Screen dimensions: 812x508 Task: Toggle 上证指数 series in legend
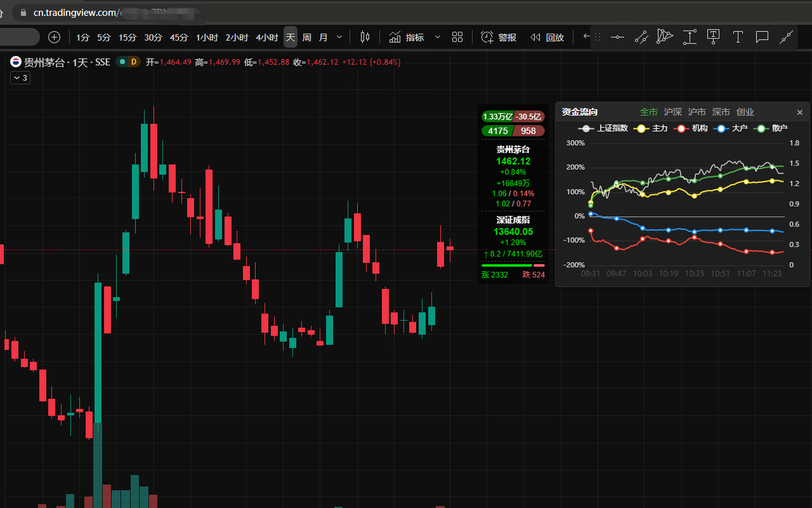coord(603,128)
